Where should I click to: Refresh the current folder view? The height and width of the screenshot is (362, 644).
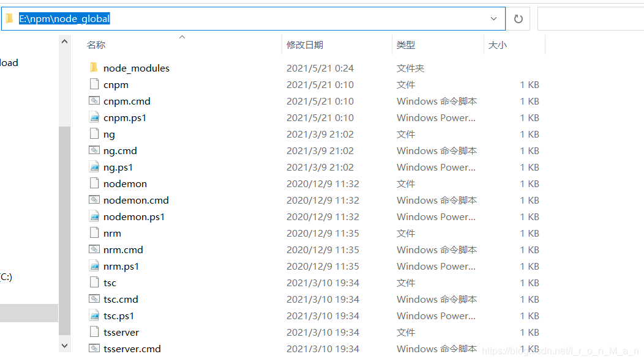click(x=519, y=18)
